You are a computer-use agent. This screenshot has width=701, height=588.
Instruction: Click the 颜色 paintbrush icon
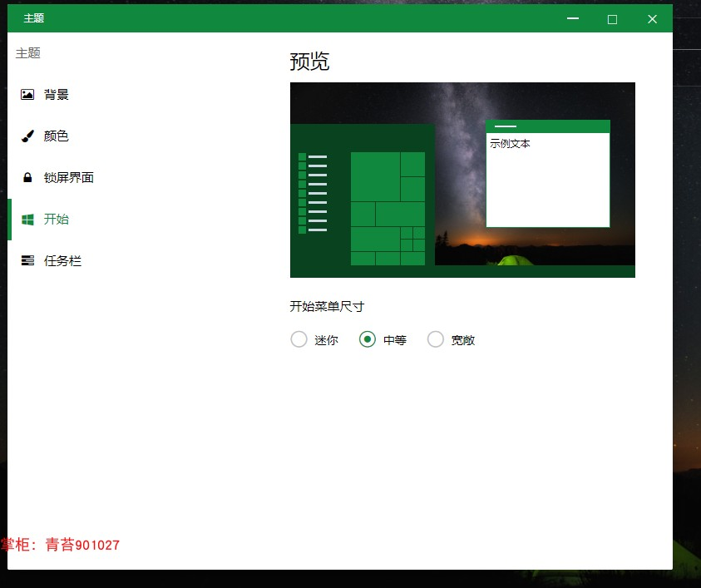point(27,136)
